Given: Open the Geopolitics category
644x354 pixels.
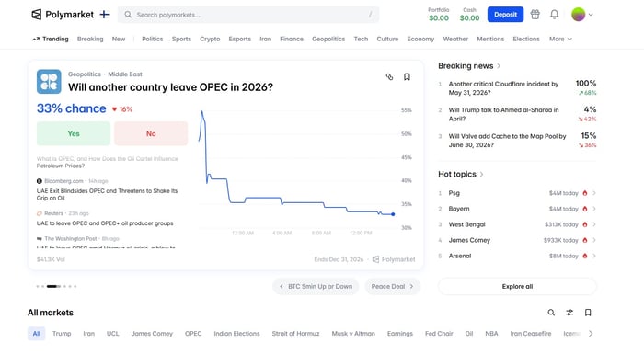Looking at the screenshot, I should 328,39.
